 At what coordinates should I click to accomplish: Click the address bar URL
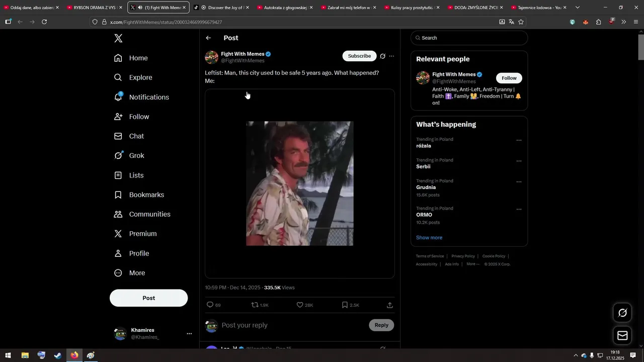[x=166, y=22]
